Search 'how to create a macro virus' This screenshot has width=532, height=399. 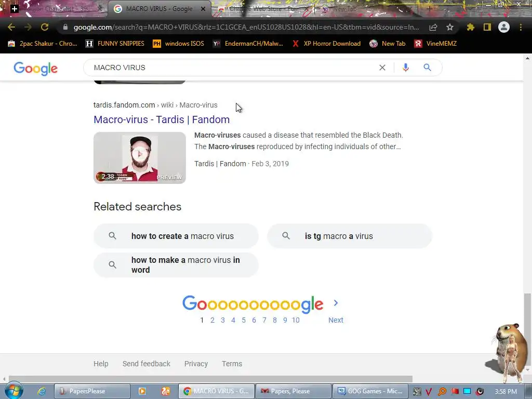pyautogui.click(x=176, y=236)
